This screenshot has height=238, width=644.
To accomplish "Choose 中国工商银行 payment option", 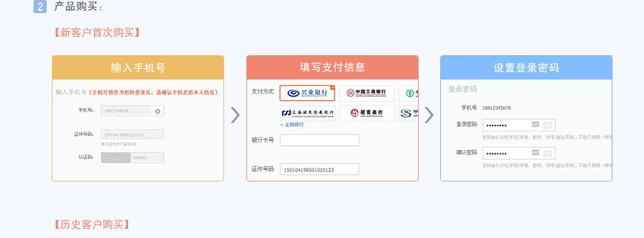I will click(x=367, y=93).
